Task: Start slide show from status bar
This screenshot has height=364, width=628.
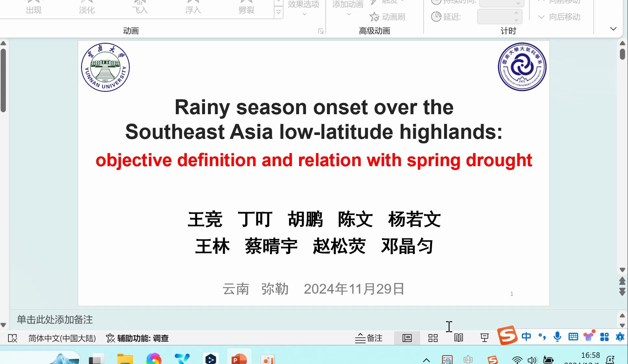Action: (x=484, y=338)
